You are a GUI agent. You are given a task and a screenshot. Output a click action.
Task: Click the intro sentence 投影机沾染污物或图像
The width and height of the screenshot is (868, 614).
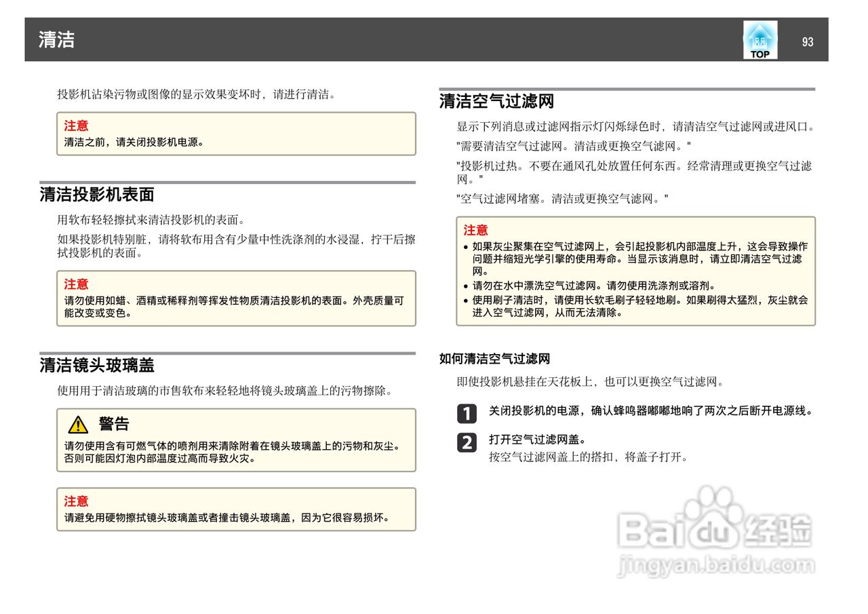[x=197, y=94]
